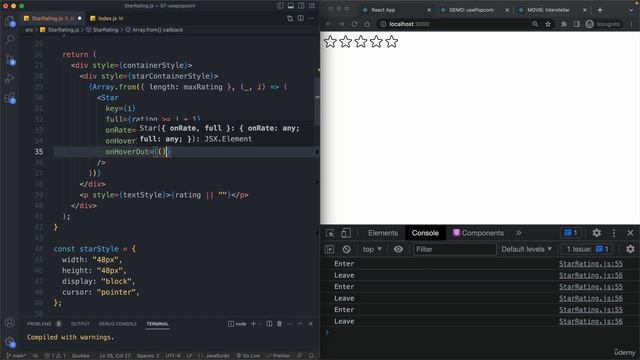Click the Open Changes icon in the editor toolbar
Screen dimensions: 640x360
[x=290, y=18]
